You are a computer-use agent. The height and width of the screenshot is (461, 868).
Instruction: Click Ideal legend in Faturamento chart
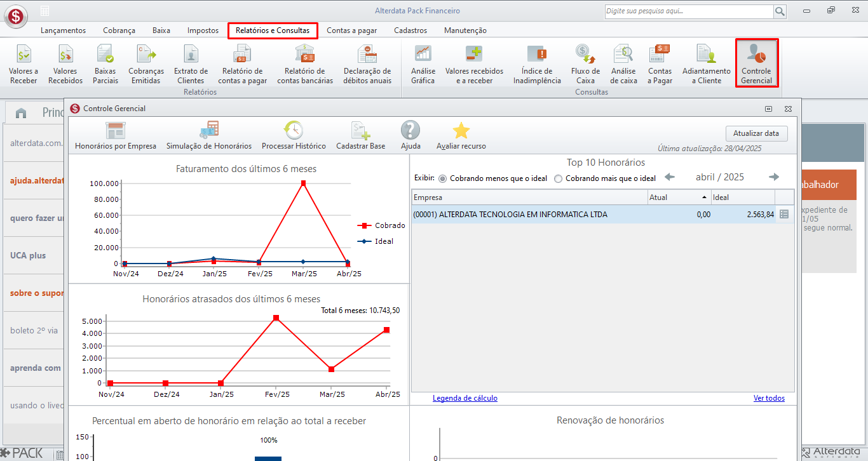coord(376,241)
